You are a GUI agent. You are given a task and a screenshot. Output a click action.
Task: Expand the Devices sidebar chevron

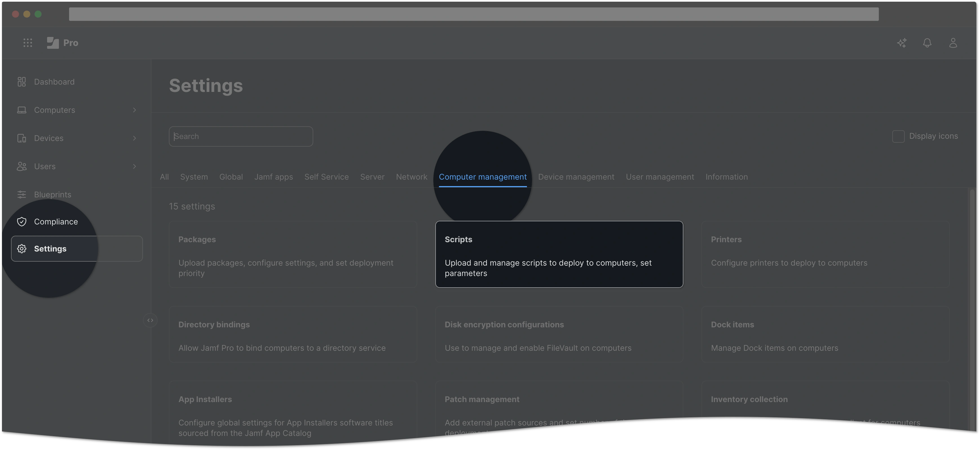(x=134, y=138)
